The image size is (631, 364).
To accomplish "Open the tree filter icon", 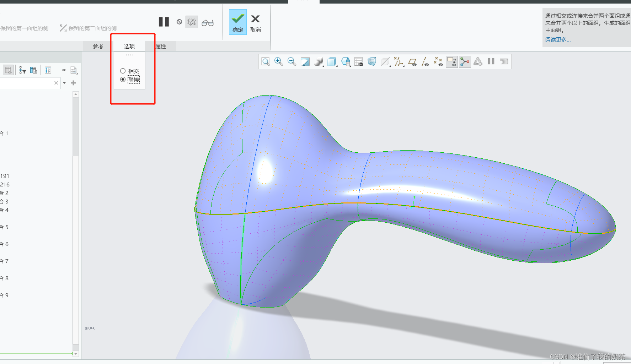I will 23,70.
